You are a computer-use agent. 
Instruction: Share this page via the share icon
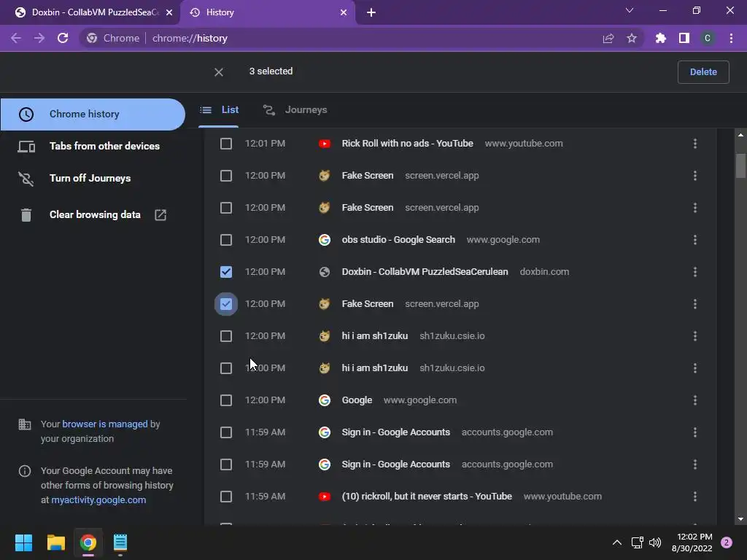pos(608,39)
